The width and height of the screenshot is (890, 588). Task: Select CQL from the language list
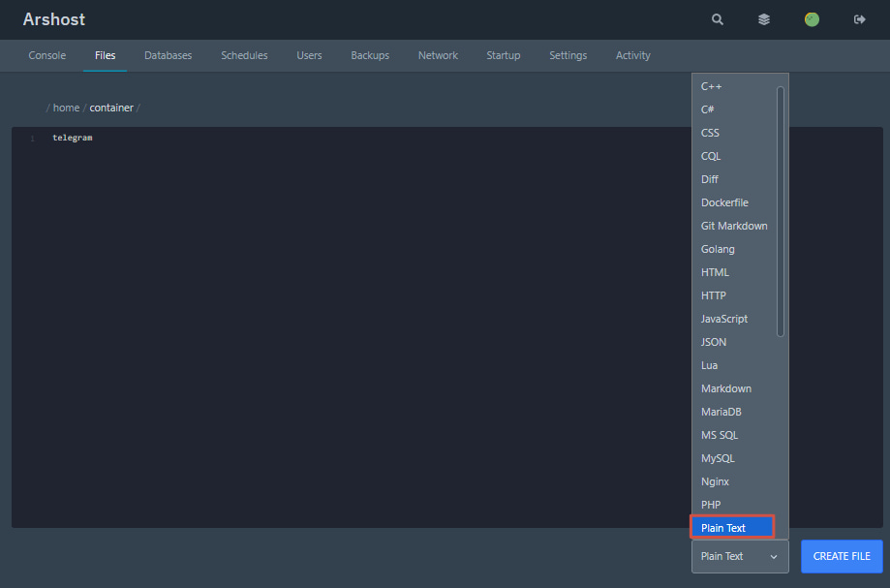[733, 156]
